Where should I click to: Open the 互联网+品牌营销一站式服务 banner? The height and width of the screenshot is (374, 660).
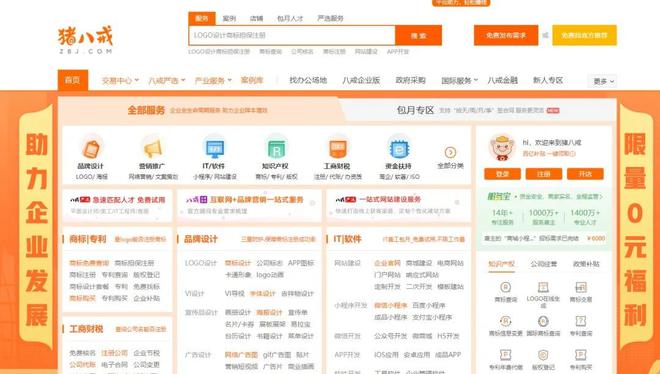click(x=249, y=205)
